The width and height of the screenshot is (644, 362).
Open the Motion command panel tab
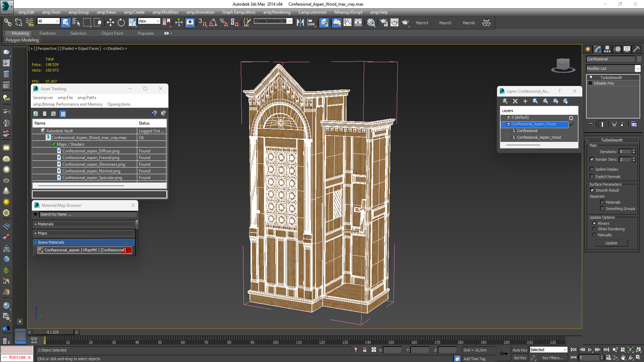point(617,49)
